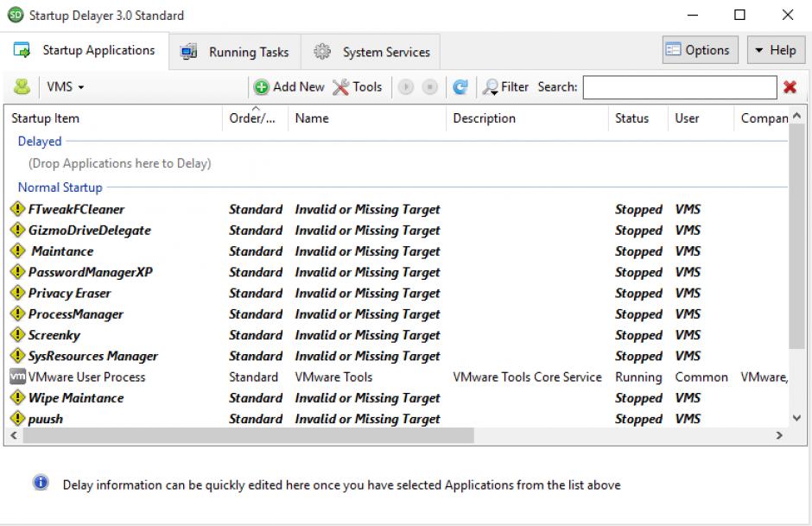The image size is (812, 526).
Task: Switch to the Running Tasks tab
Action: (x=235, y=52)
